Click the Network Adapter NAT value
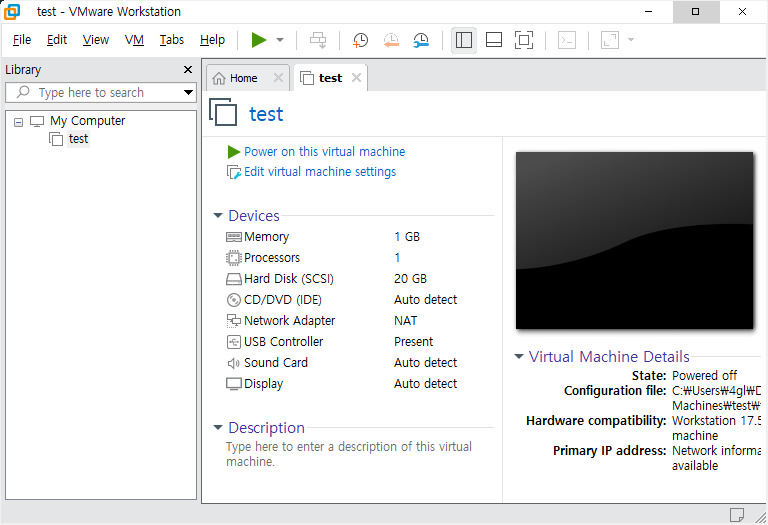The width and height of the screenshot is (768, 525). [406, 321]
